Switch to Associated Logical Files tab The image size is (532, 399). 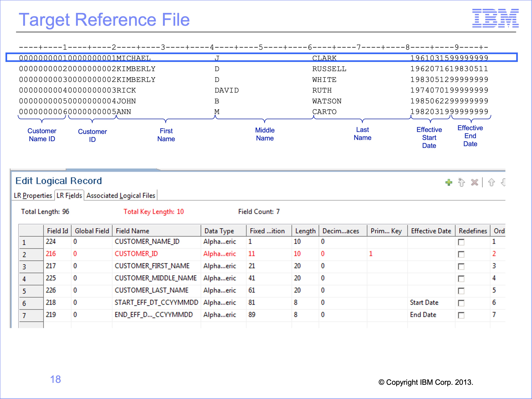click(x=121, y=196)
